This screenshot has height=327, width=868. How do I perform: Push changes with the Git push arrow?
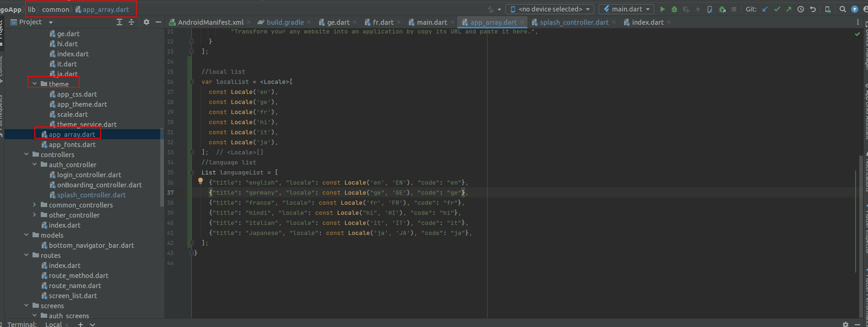pyautogui.click(x=788, y=9)
